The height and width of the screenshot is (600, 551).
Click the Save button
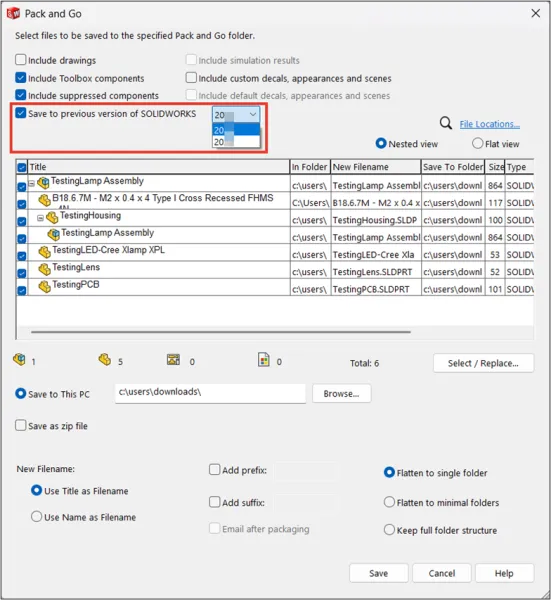[x=378, y=573]
